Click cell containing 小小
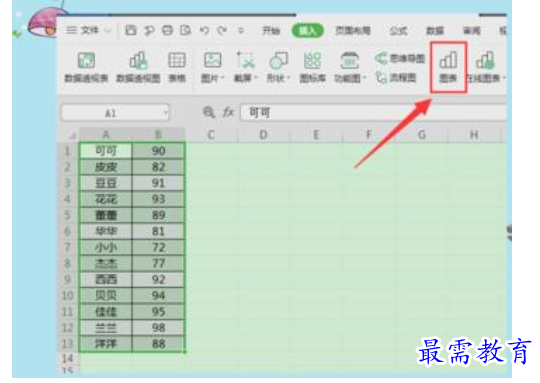 [106, 247]
